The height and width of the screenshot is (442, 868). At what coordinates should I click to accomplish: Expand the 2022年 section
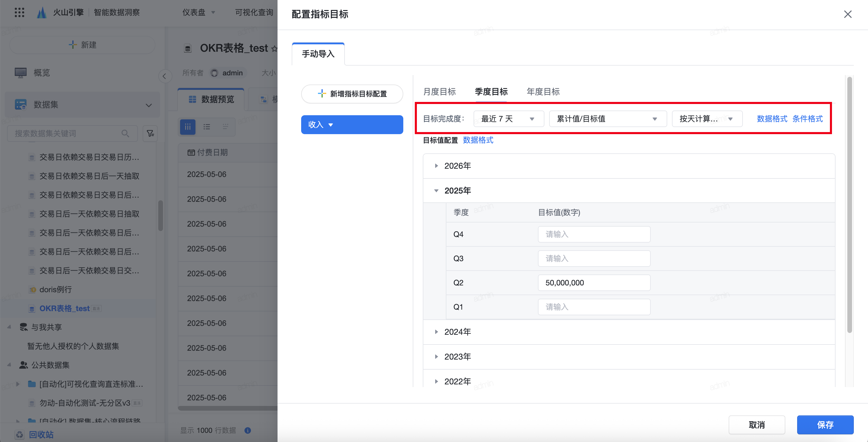coord(436,381)
